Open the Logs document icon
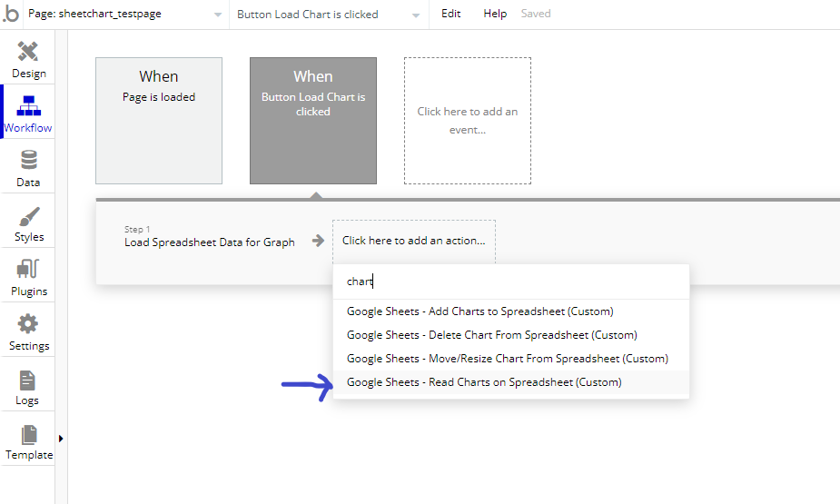 tap(27, 380)
